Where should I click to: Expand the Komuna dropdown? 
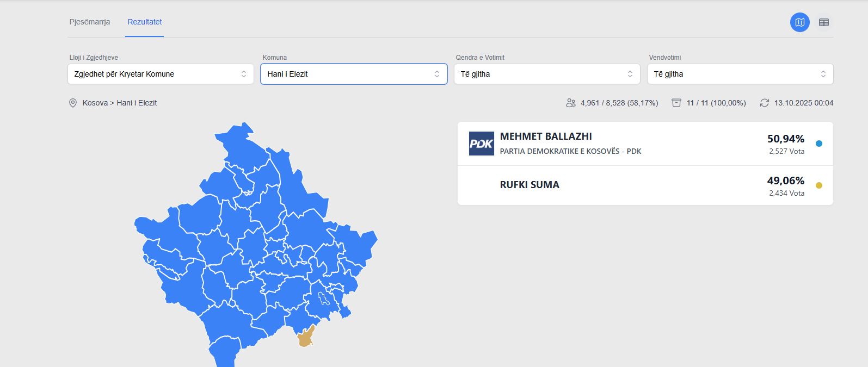tap(354, 74)
